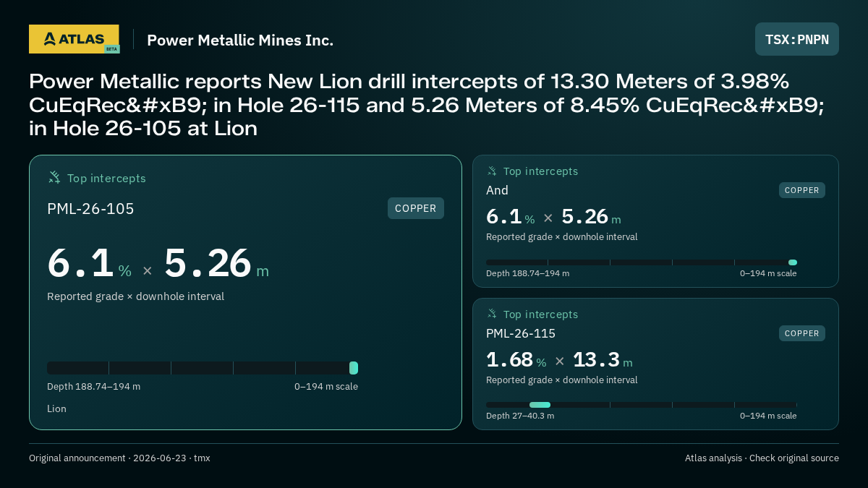Click the depth marker on PML-26-105 scale
Viewport: 868px width, 488px height.
tap(354, 368)
